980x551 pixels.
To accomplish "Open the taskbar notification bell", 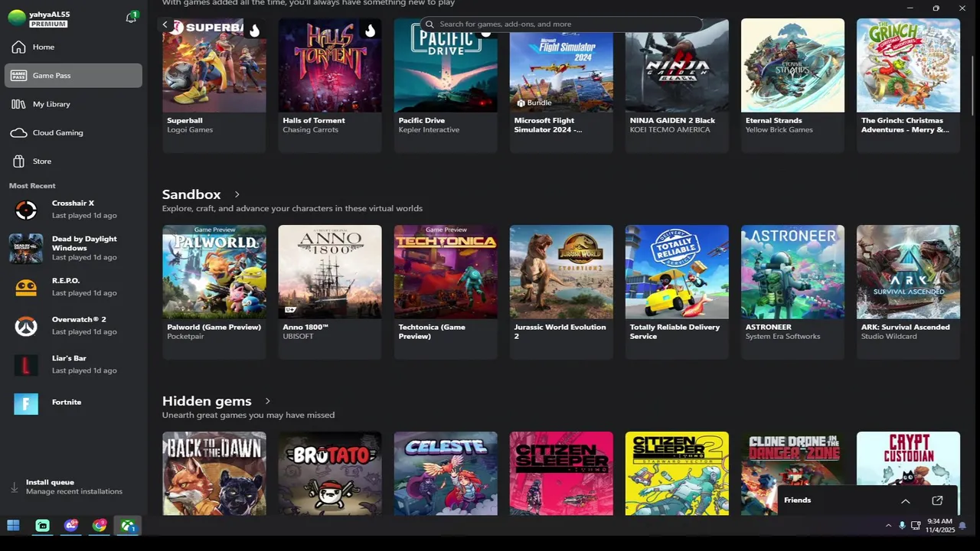I will click(962, 526).
